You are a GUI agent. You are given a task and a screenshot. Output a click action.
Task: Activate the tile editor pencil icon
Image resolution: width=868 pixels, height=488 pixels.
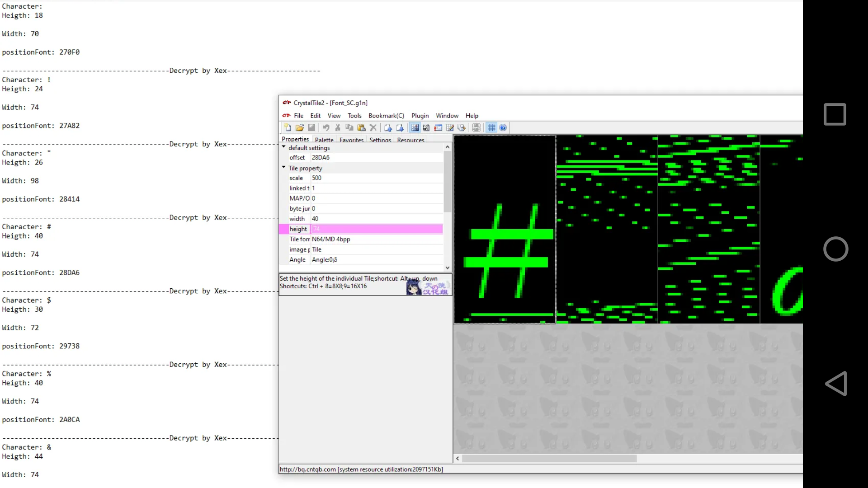coord(449,127)
